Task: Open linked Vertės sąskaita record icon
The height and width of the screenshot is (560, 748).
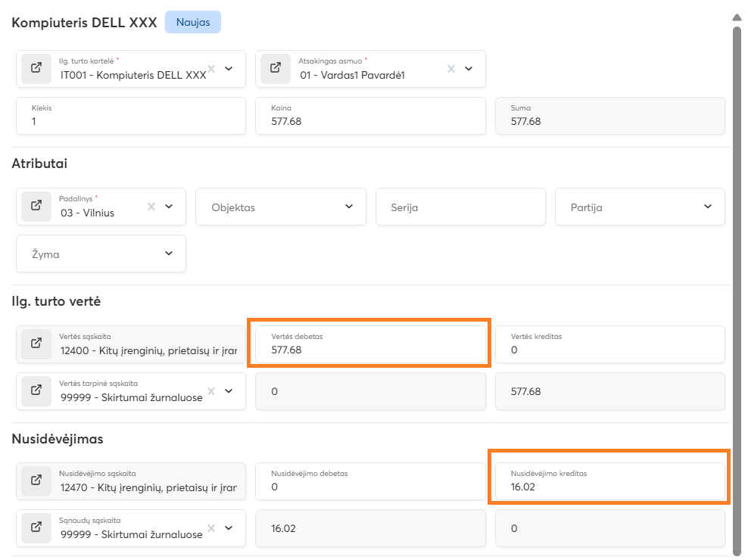Action: 36,344
